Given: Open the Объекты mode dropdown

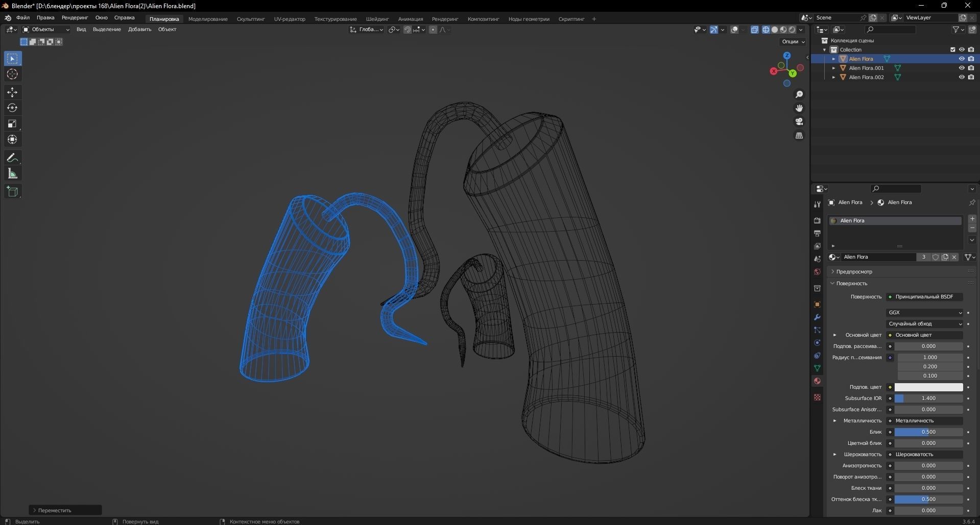Looking at the screenshot, I should 46,30.
